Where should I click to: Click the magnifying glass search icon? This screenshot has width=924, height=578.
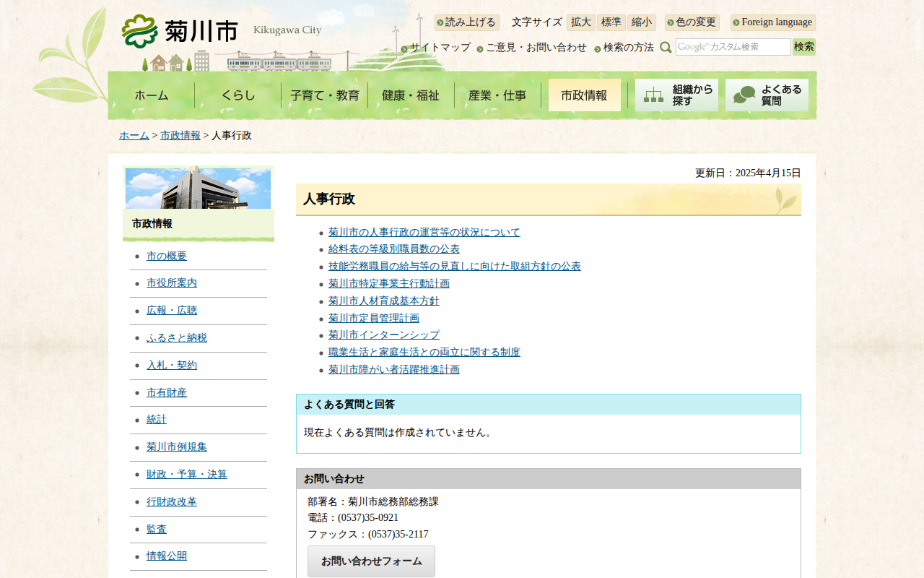[x=666, y=48]
